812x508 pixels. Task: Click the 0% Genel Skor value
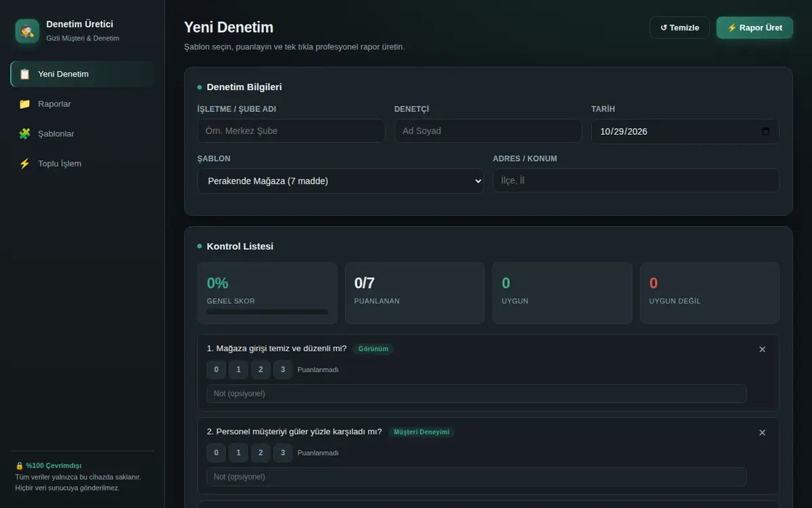click(217, 283)
